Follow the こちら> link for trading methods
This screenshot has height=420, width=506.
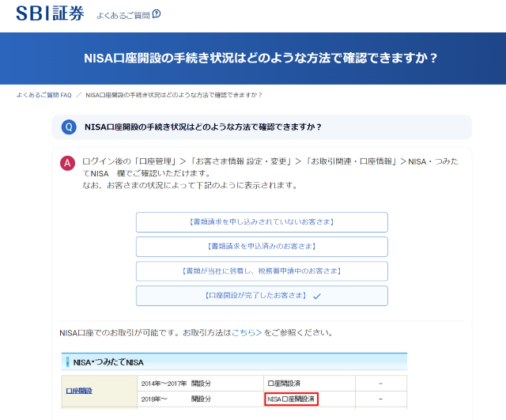click(246, 333)
